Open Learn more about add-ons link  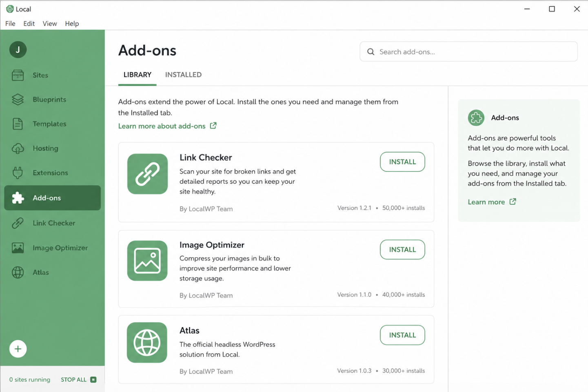click(x=162, y=126)
